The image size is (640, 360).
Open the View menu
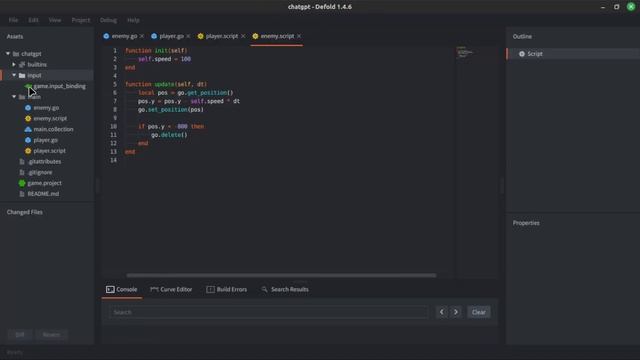pos(55,20)
